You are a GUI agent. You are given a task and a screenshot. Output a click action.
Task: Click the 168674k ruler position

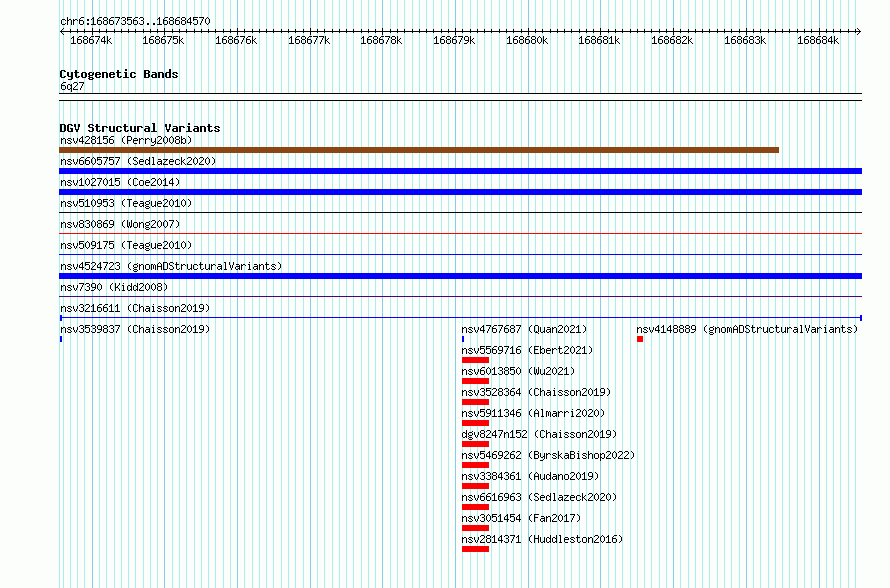[x=91, y=40]
